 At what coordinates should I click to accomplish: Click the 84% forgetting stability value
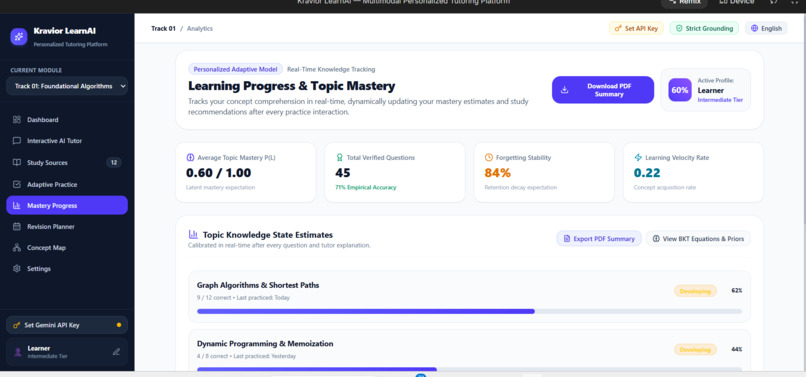click(x=498, y=173)
